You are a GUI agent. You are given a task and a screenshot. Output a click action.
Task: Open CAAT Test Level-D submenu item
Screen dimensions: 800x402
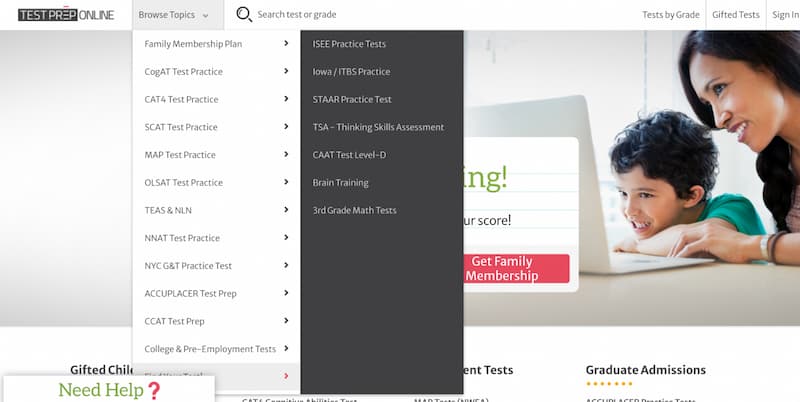pyautogui.click(x=349, y=155)
